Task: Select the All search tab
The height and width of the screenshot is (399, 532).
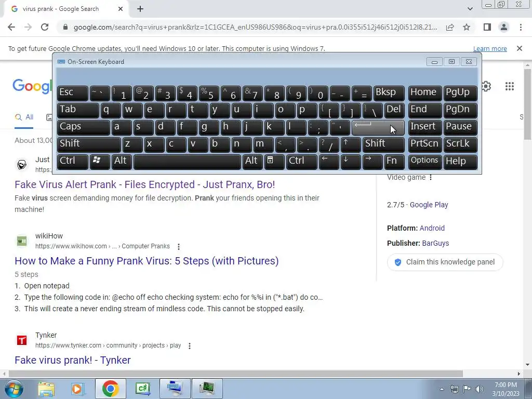Action: pos(24,117)
